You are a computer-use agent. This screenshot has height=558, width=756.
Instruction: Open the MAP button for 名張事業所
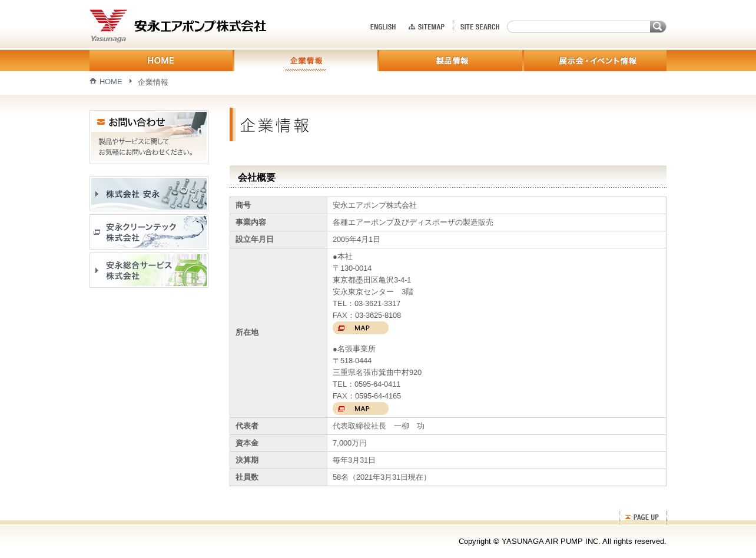pos(360,408)
